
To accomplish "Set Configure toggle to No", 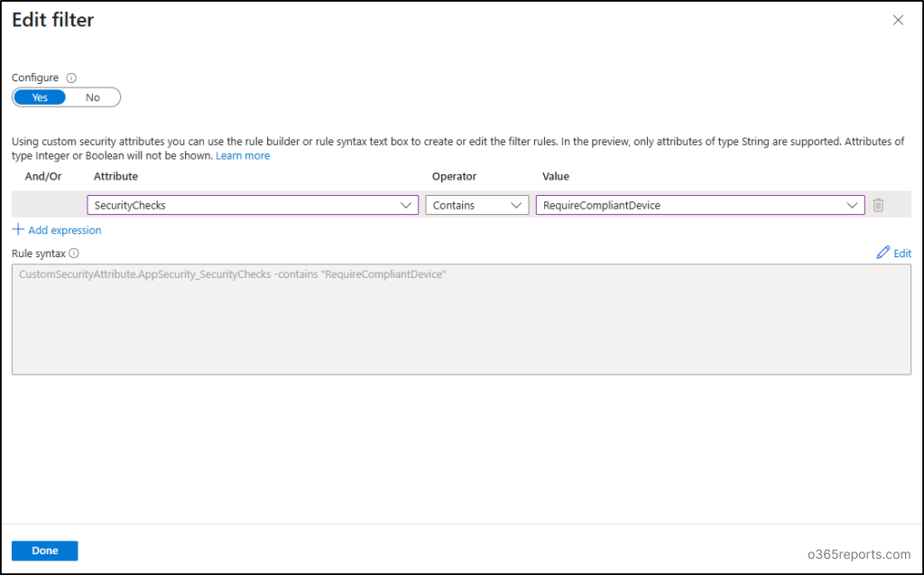I will pyautogui.click(x=93, y=97).
